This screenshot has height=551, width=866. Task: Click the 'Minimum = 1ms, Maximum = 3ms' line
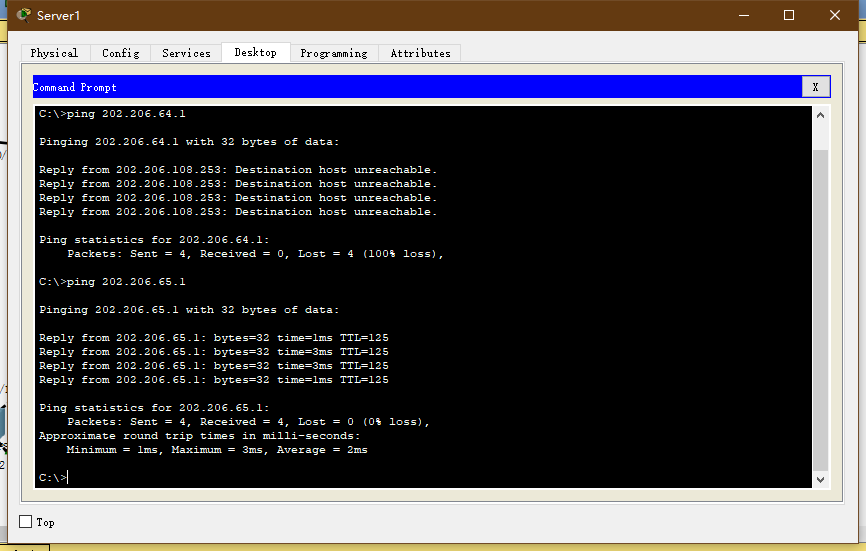point(217,450)
